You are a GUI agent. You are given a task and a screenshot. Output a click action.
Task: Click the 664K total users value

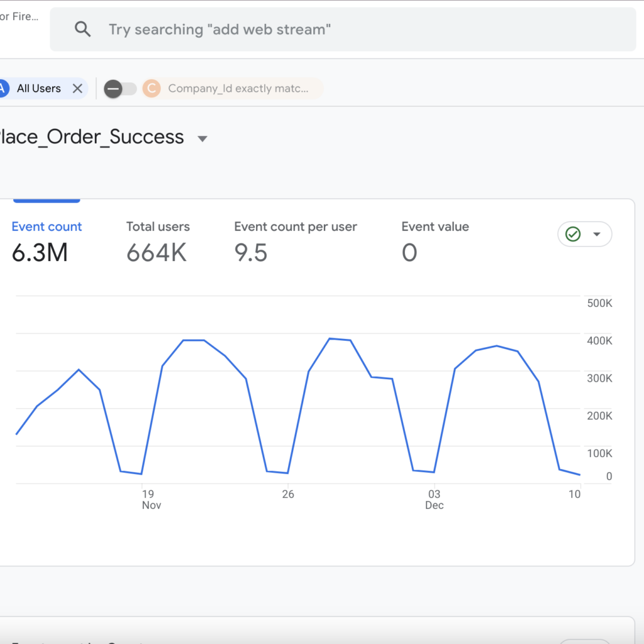point(157,252)
